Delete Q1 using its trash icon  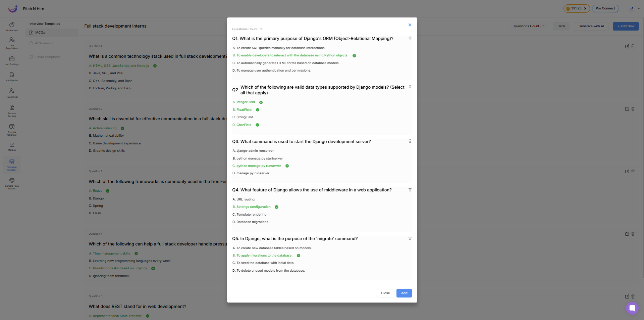click(x=410, y=38)
